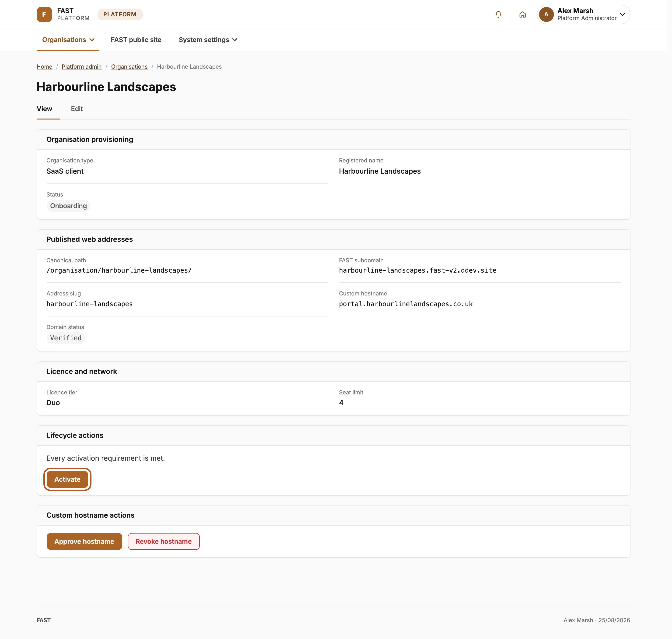Click the Published web addresses header
Viewport: 672px width, 639px height.
tap(333, 239)
